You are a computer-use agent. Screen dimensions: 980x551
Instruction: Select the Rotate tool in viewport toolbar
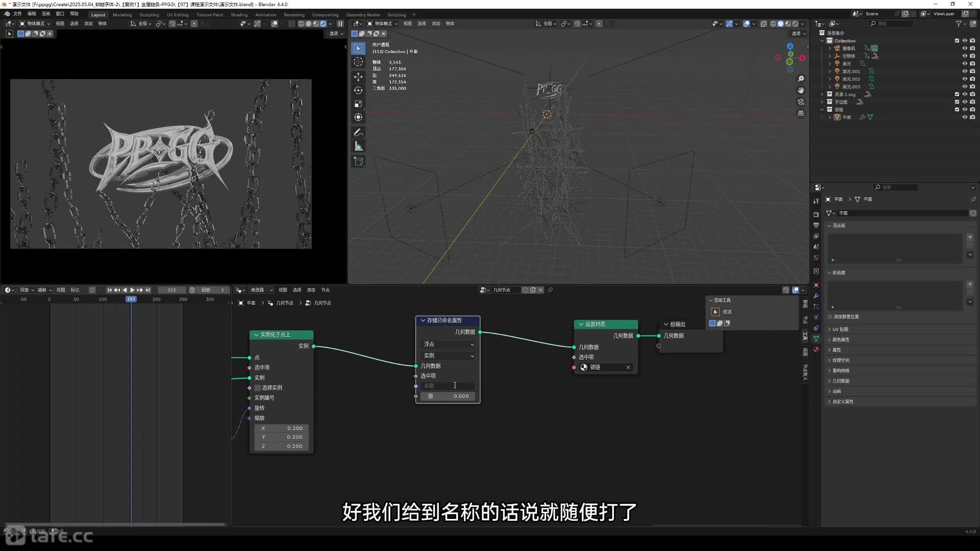pos(358,90)
